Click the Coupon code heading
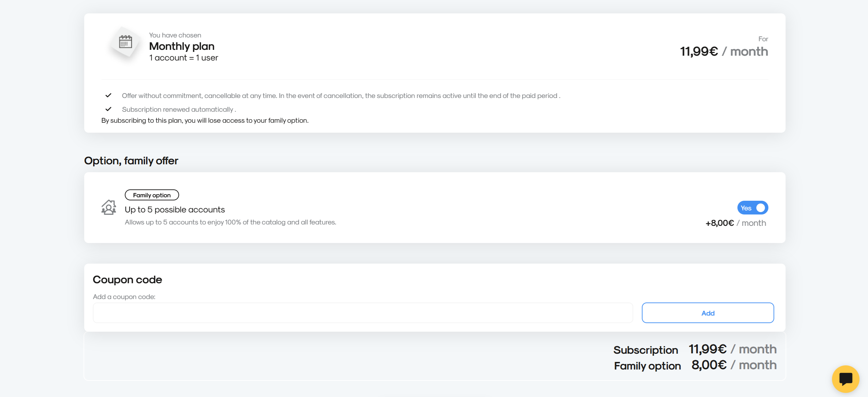Viewport: 868px width, 397px height. coord(127,279)
